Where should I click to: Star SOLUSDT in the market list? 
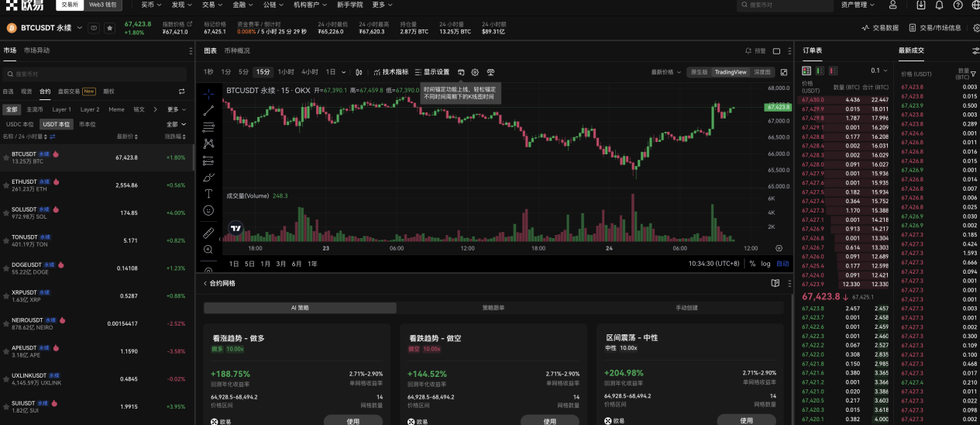click(x=6, y=212)
